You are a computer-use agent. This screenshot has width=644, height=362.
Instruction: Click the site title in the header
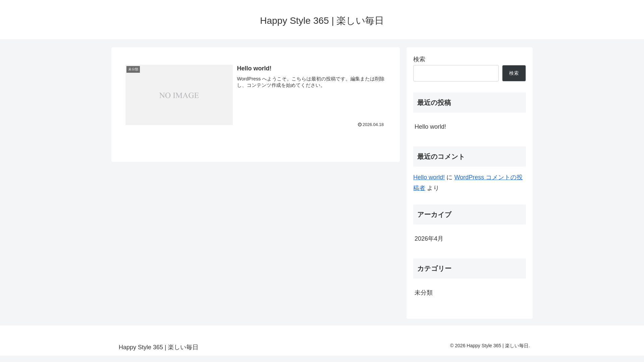(322, 21)
